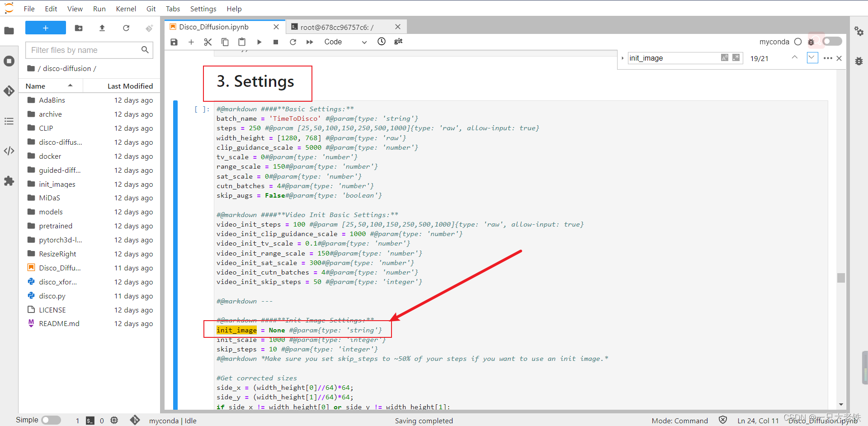Open debugger panel in right sidebar

pyautogui.click(x=859, y=61)
